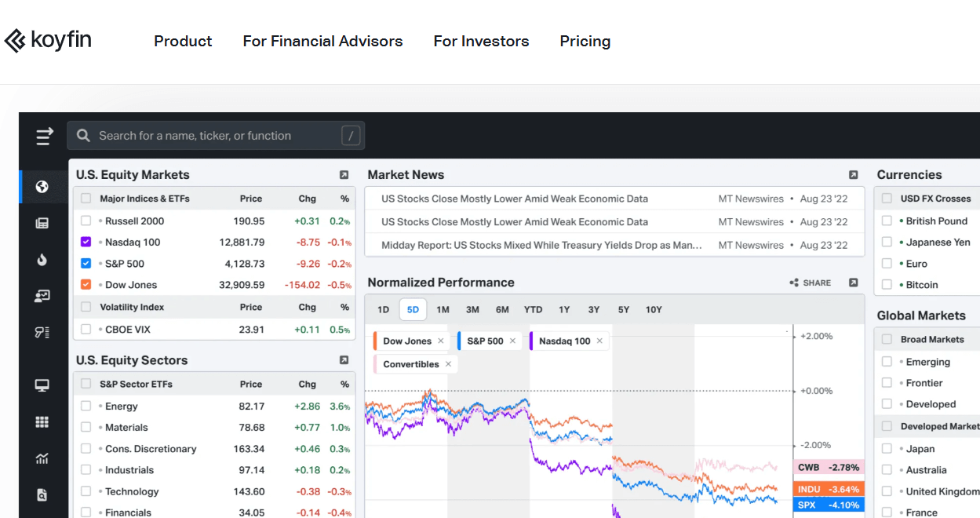Click the SHARE chart button
This screenshot has height=518, width=980.
[x=811, y=283]
